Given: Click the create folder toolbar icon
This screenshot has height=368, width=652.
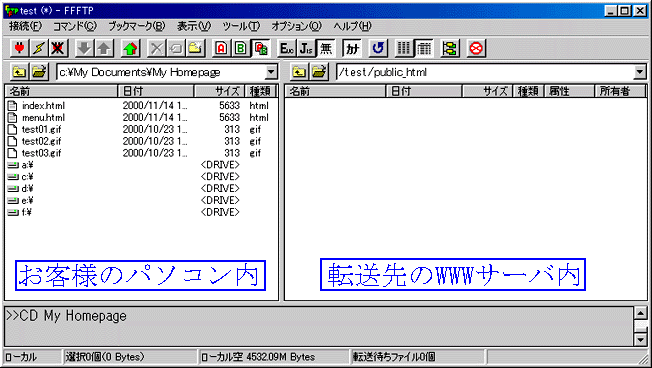Looking at the screenshot, I should pyautogui.click(x=195, y=49).
